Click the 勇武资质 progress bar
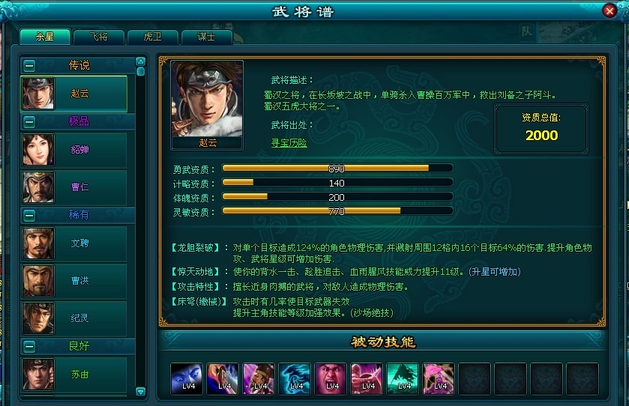629x406 pixels. [x=338, y=168]
